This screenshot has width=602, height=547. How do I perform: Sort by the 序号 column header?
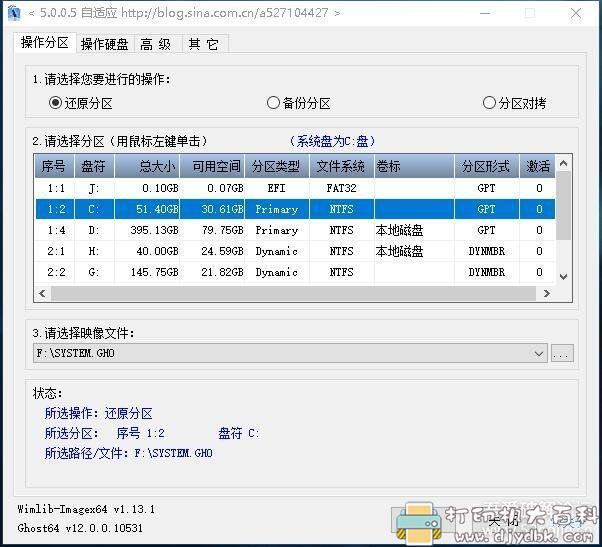point(54,166)
